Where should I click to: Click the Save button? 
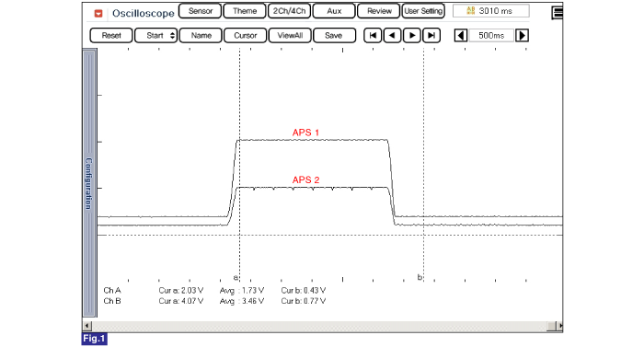334,35
